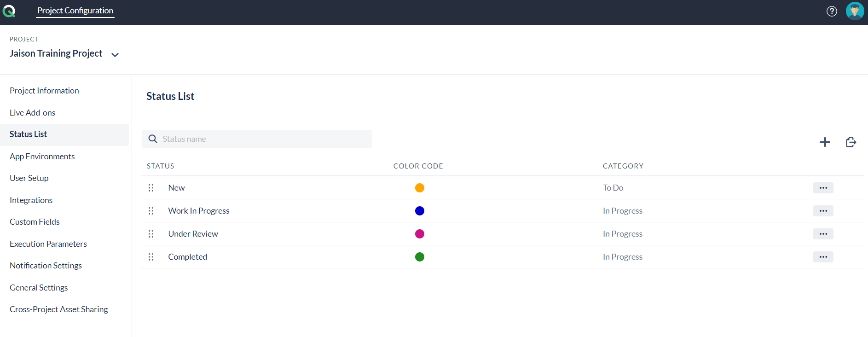Click the To Do category of New

tap(613, 188)
